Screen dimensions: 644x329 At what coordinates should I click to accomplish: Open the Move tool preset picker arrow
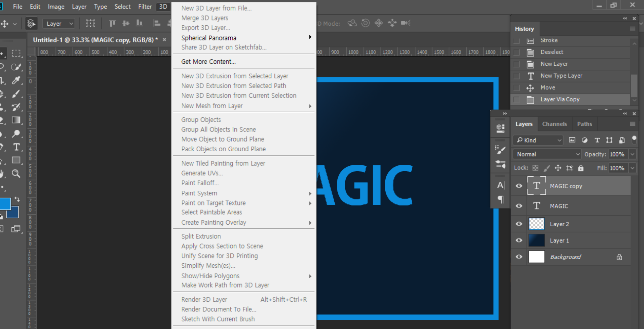pos(15,24)
